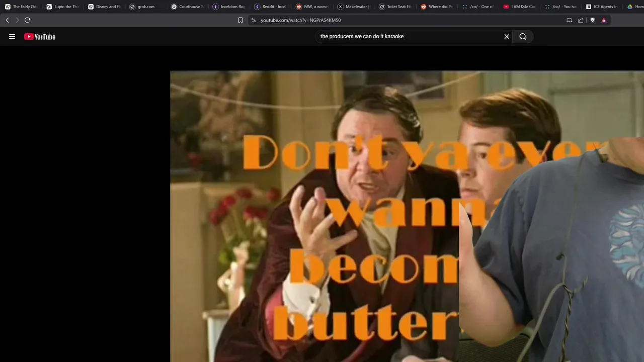Switch to FAW, a women tab
This screenshot has height=362, width=644.
312,7
